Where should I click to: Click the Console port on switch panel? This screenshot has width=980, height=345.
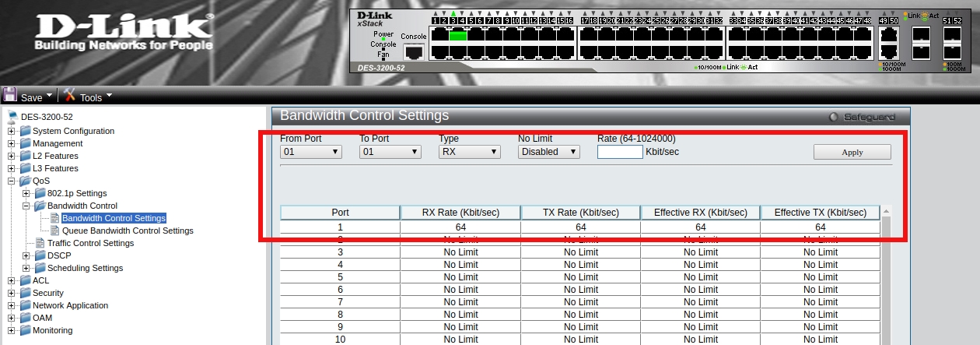coord(414,52)
